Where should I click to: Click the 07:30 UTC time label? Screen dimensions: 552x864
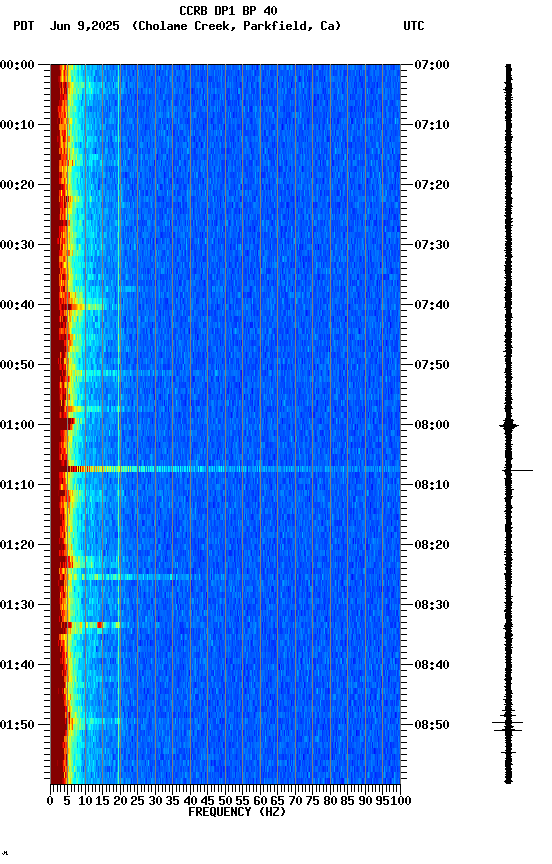432,245
